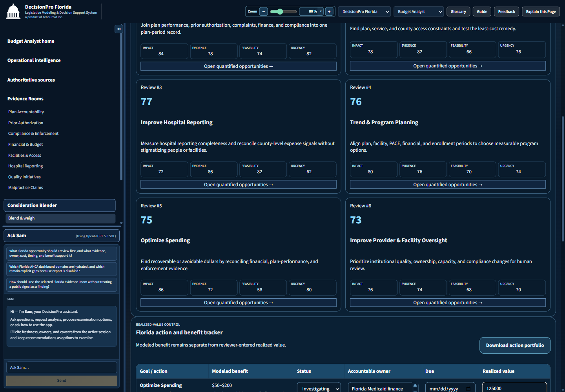This screenshot has height=392, width=565.
Task: Click the Ask Sam text input field
Action: (62, 367)
